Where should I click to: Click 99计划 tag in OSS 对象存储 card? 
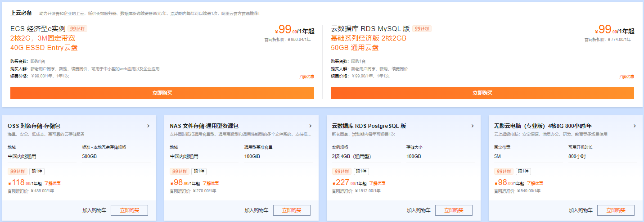(x=17, y=171)
